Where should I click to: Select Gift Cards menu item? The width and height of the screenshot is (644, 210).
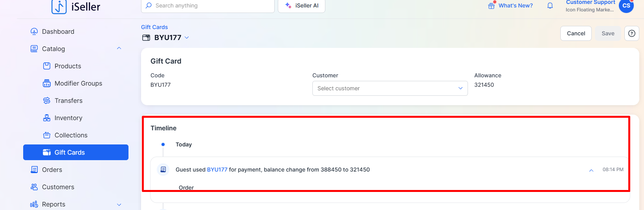(x=76, y=152)
